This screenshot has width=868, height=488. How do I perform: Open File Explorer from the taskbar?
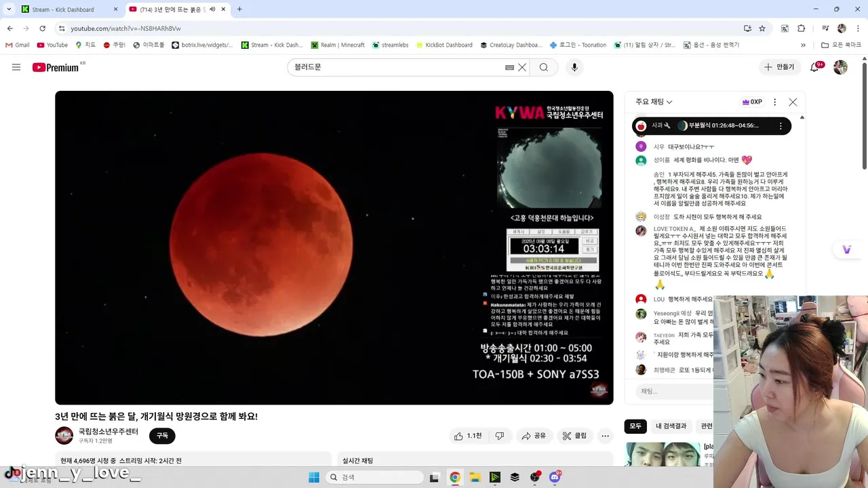coord(475,477)
